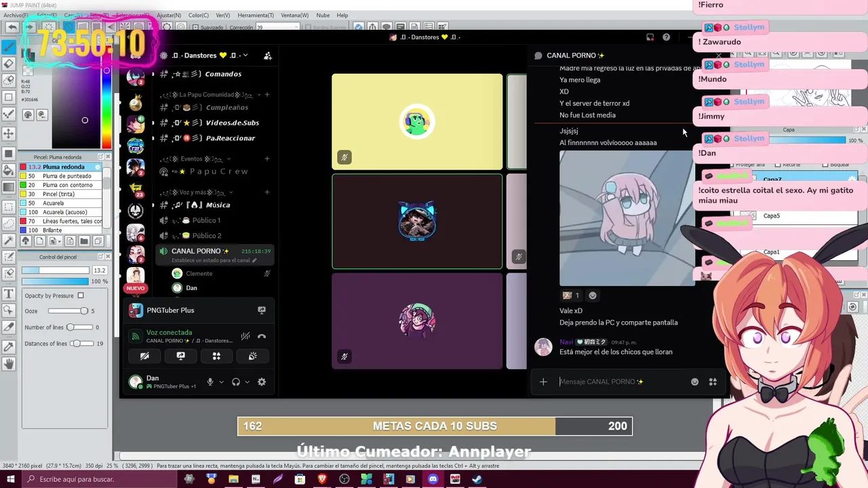Open Discord soundboard button
Viewport: 868px width, 488px height.
point(252,356)
